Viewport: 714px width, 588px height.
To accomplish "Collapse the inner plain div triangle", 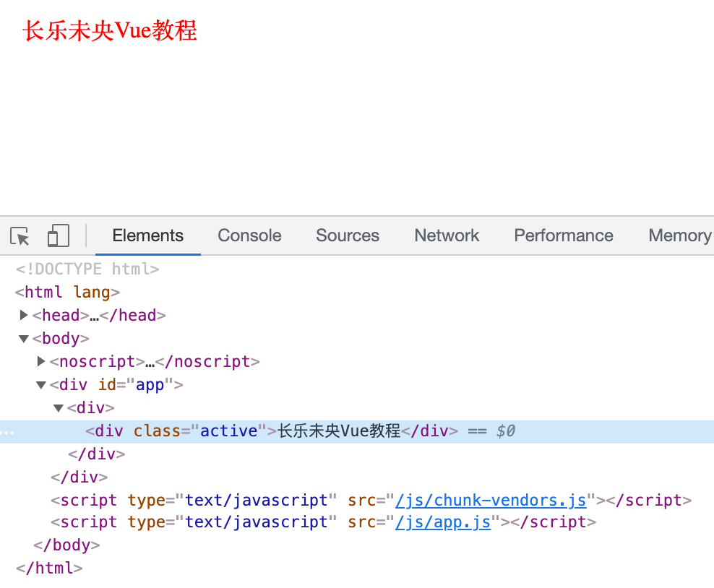I will tap(59, 408).
